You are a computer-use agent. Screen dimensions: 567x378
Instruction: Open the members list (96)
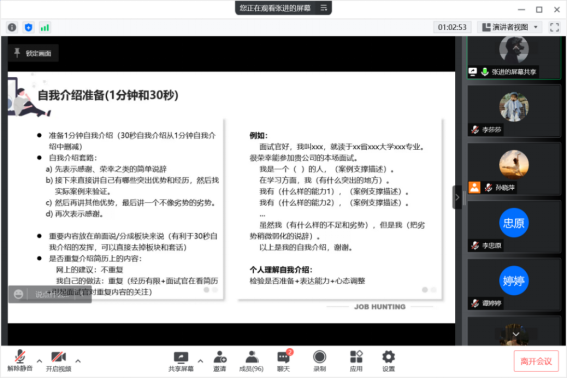click(251, 361)
